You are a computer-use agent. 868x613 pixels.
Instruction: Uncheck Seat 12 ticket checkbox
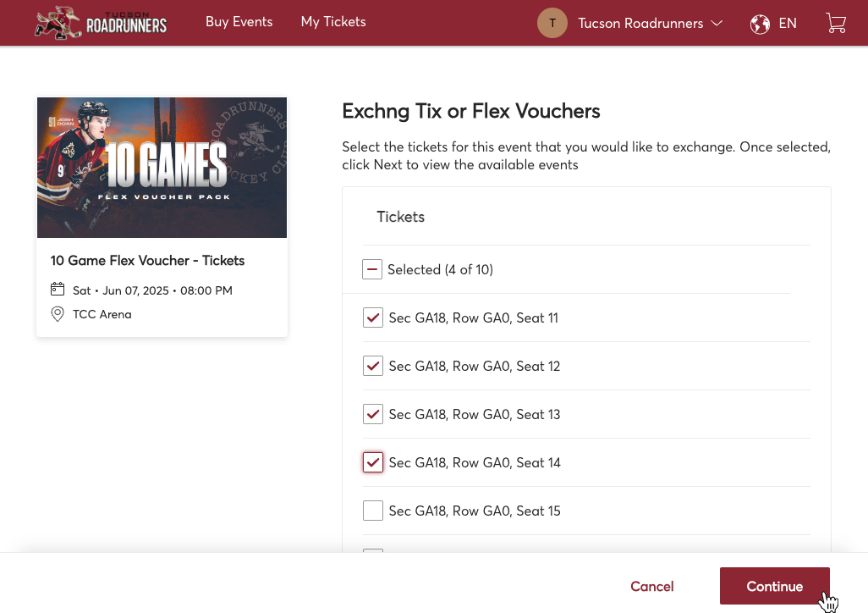point(372,366)
